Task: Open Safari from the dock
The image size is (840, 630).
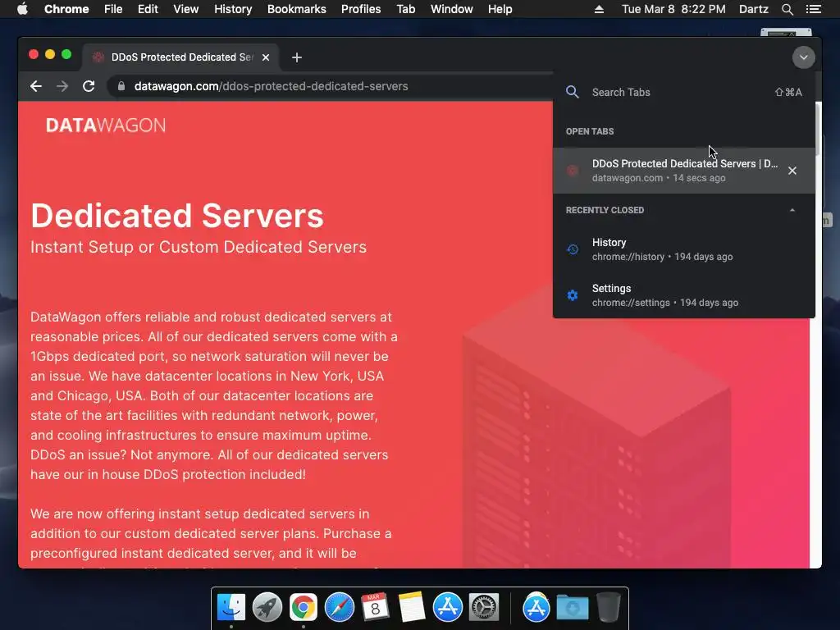Action: pyautogui.click(x=339, y=607)
